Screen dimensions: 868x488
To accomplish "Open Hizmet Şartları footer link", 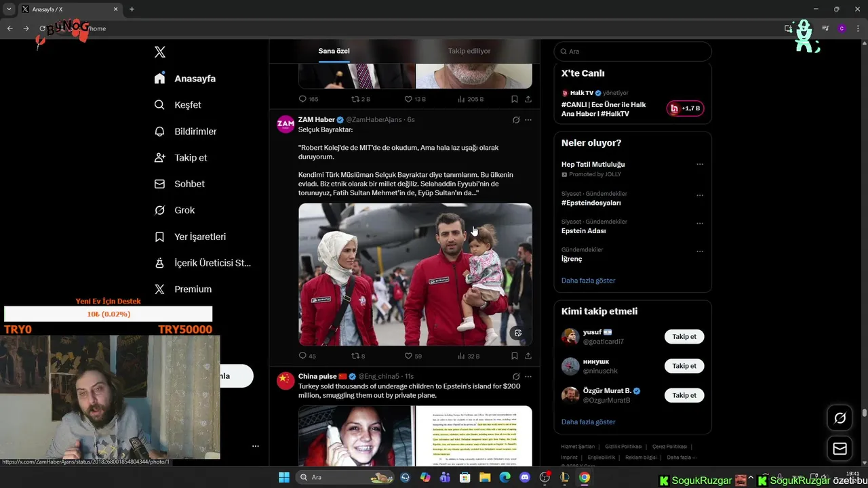I will coord(578,447).
